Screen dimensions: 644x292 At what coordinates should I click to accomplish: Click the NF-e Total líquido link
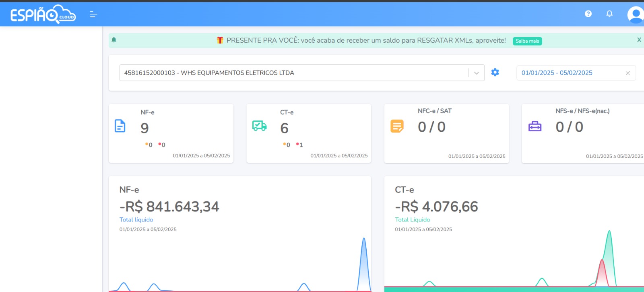136,220
